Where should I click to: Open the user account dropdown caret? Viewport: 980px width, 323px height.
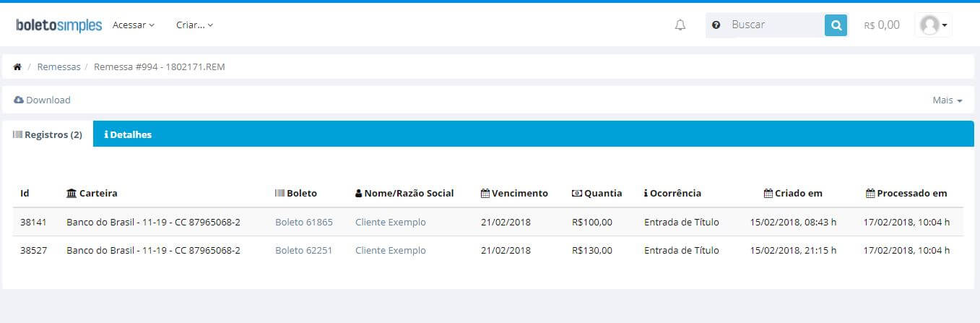click(945, 26)
